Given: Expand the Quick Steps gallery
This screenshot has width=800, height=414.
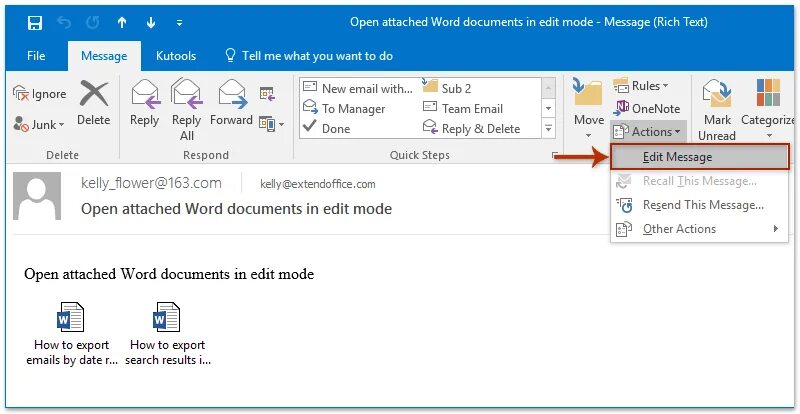Looking at the screenshot, I should (x=548, y=129).
